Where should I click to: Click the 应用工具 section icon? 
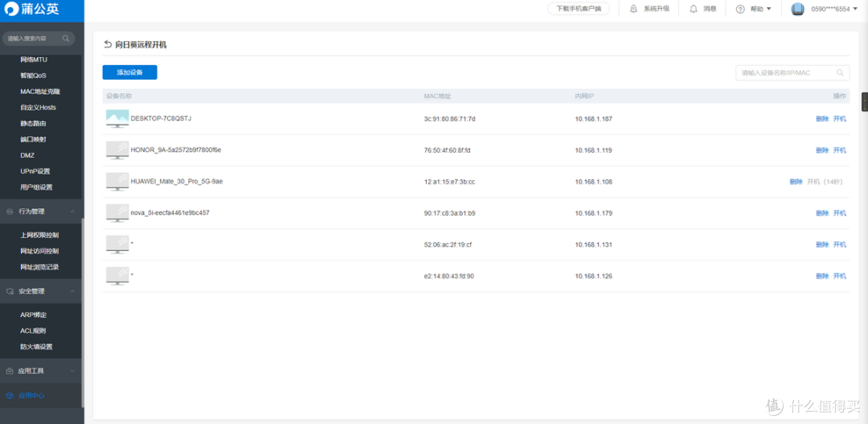tap(10, 371)
